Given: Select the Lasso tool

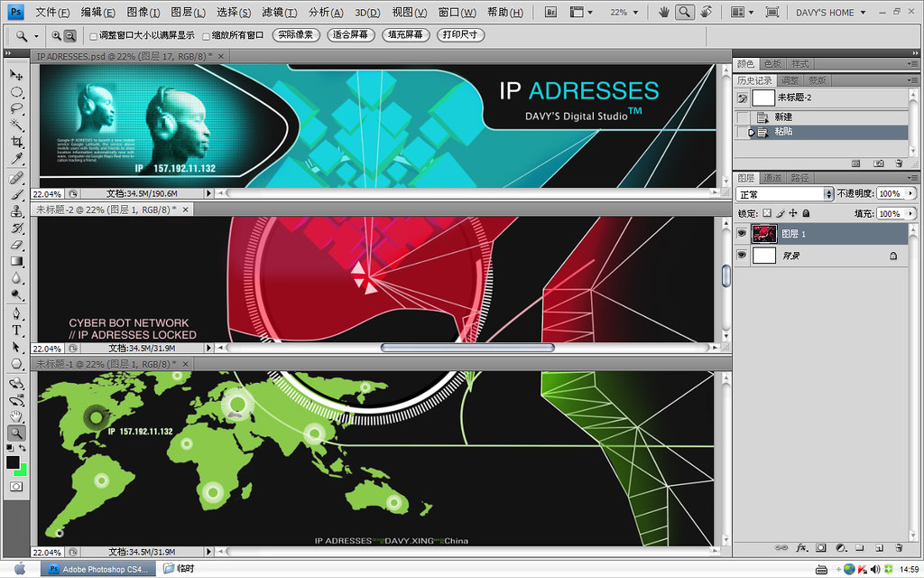Looking at the screenshot, I should (16, 108).
